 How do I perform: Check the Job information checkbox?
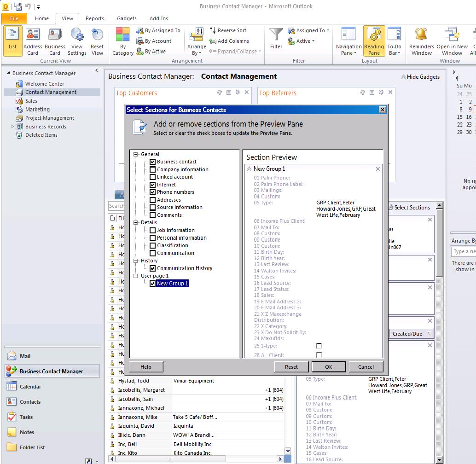[153, 230]
